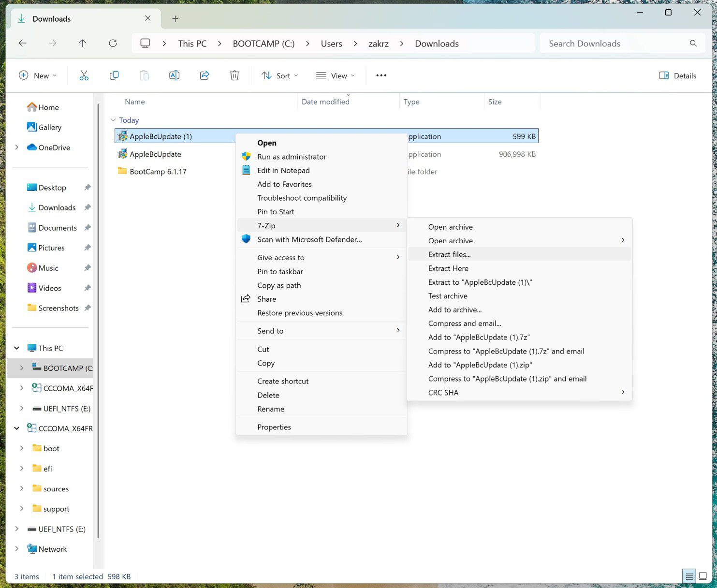Collapse the Today file group
The height and width of the screenshot is (588, 717).
coord(113,120)
